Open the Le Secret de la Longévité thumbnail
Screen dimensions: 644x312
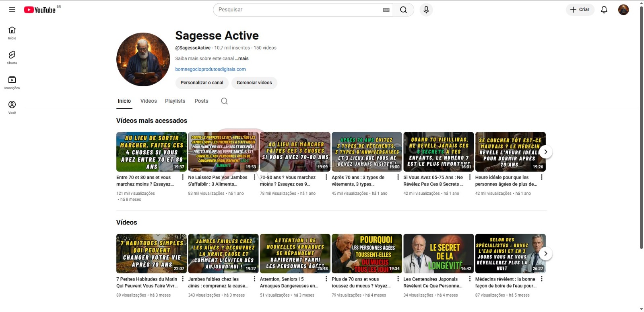(438, 253)
